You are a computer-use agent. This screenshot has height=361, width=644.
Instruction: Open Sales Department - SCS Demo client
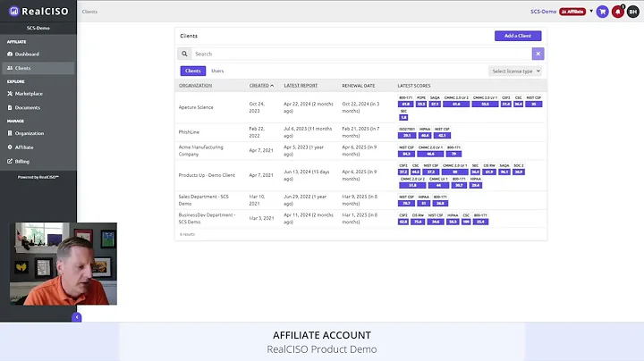coord(360,200)
